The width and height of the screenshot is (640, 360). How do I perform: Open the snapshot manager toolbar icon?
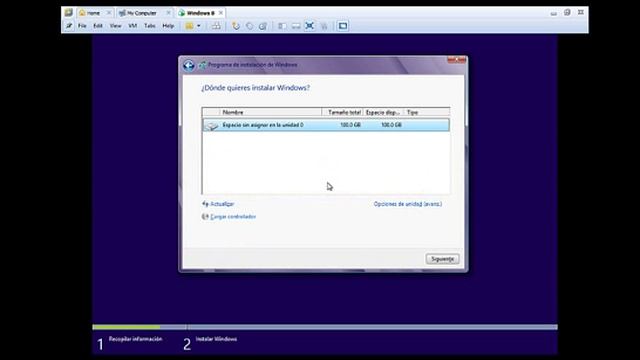coord(263,26)
